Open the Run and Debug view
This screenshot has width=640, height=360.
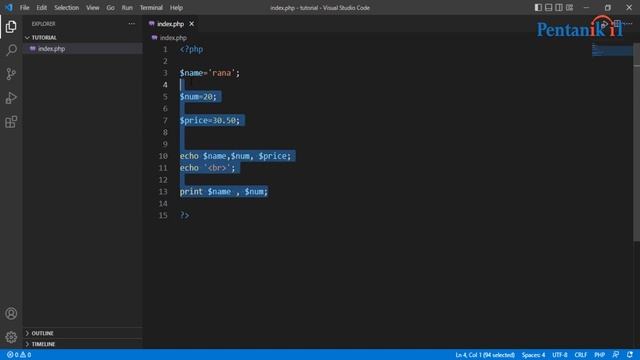coord(11,98)
